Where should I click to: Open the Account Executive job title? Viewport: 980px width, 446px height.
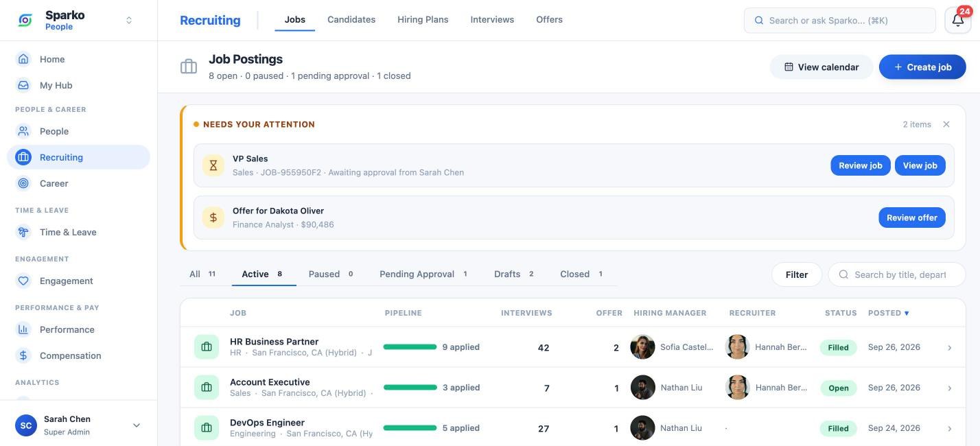pyautogui.click(x=270, y=382)
